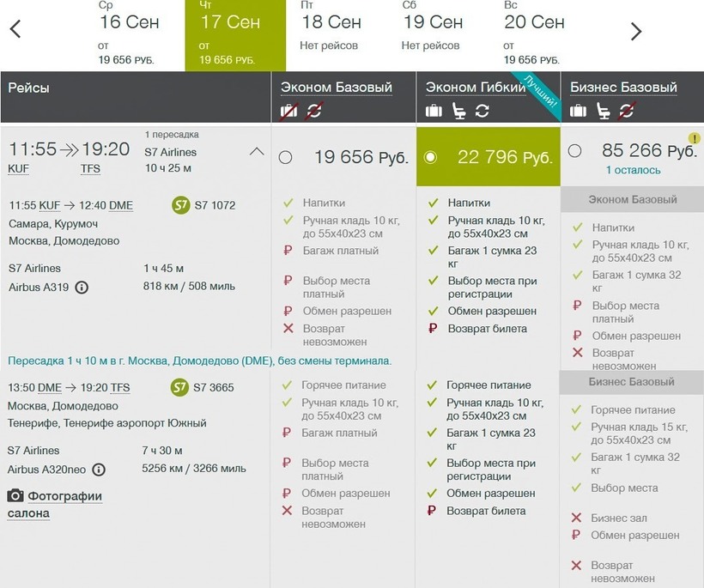Click the S7 logo beside flight S7 3665

point(180,387)
